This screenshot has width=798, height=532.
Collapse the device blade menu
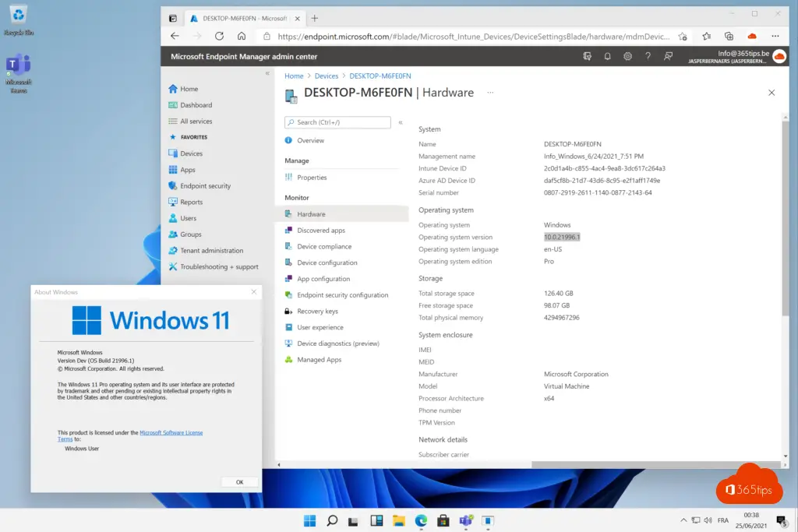401,122
